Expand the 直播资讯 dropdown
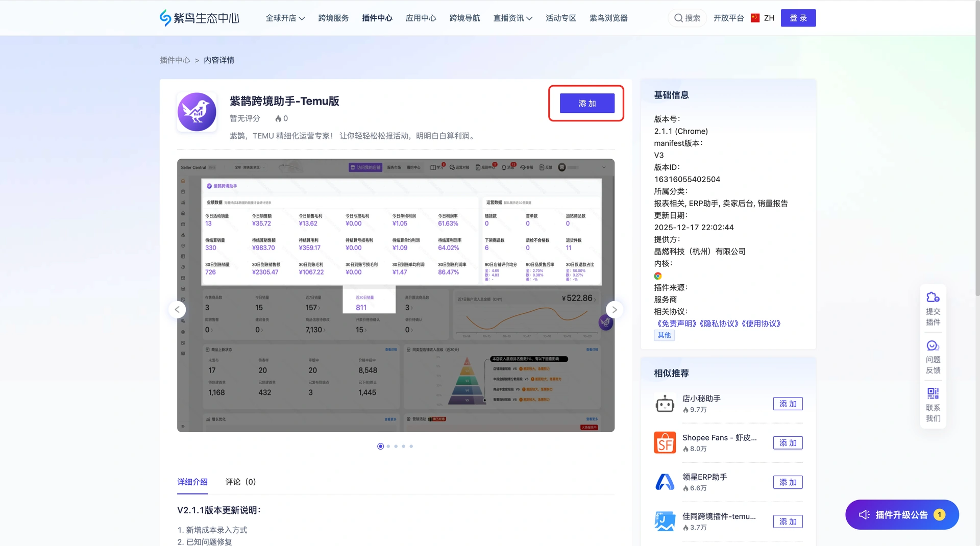The height and width of the screenshot is (546, 980). tap(513, 18)
